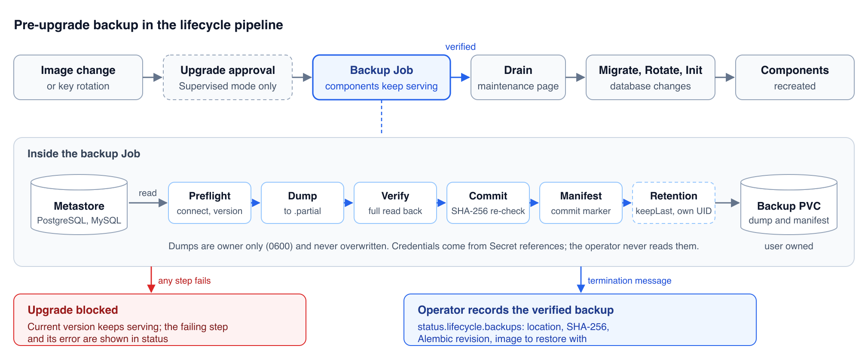This screenshot has width=868, height=361.
Task: Click the Commit SHA-256 re-check step
Action: pos(488,203)
